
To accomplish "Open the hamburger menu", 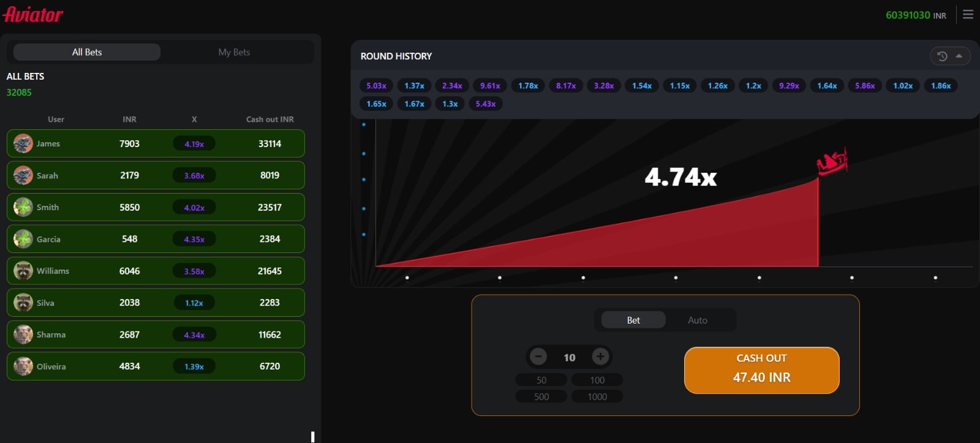I will (x=968, y=14).
